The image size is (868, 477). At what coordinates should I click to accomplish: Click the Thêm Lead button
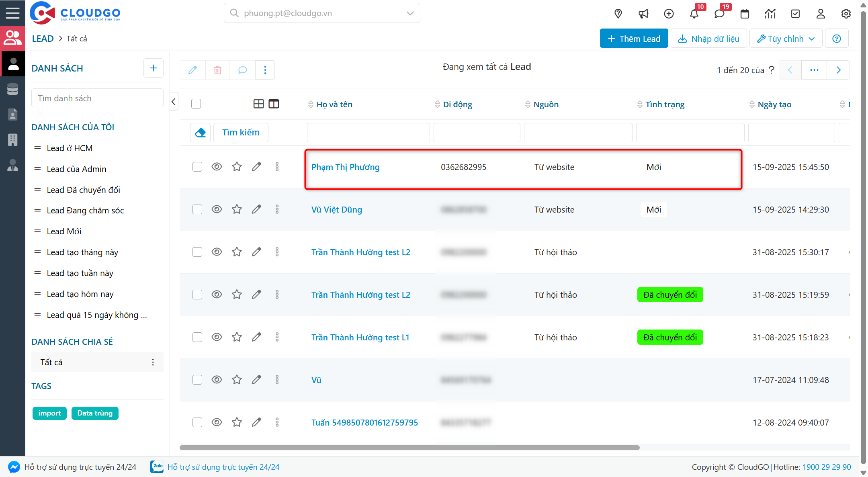pos(634,39)
